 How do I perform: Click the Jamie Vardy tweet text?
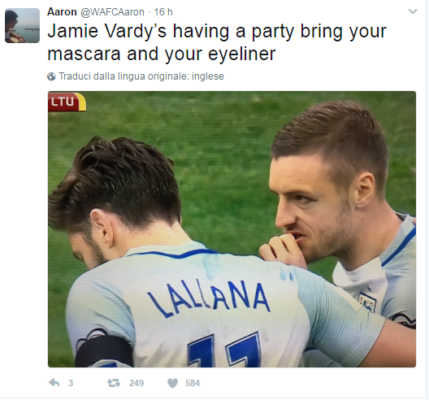[217, 42]
